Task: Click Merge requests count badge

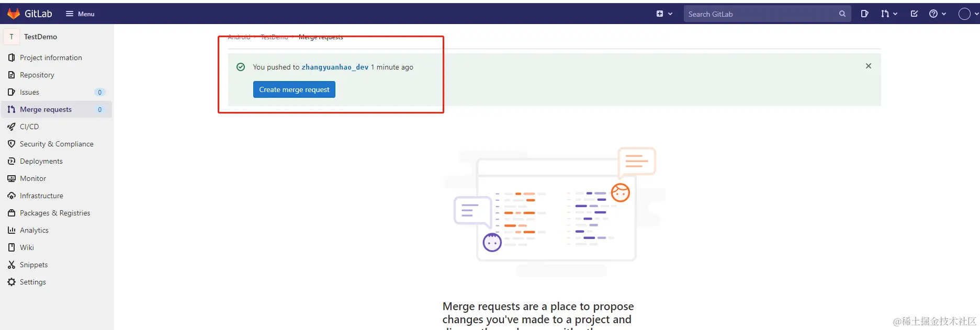Action: pos(100,109)
